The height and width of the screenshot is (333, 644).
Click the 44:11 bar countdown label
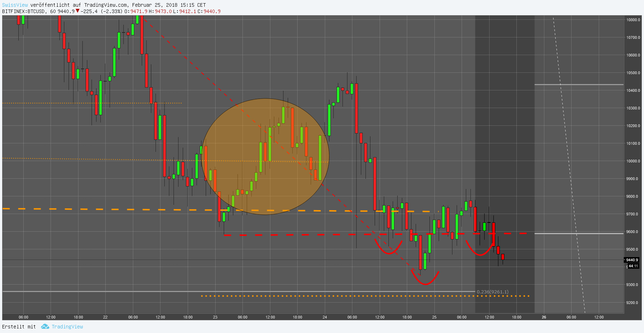633,266
